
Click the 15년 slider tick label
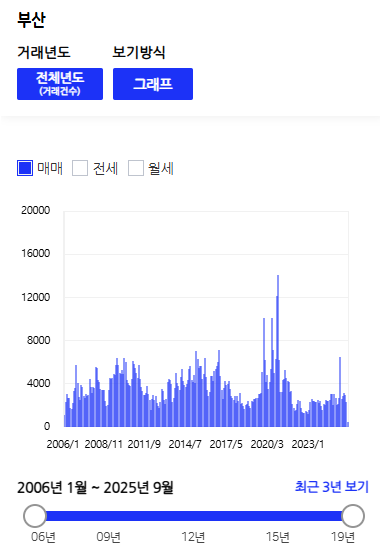tap(278, 537)
